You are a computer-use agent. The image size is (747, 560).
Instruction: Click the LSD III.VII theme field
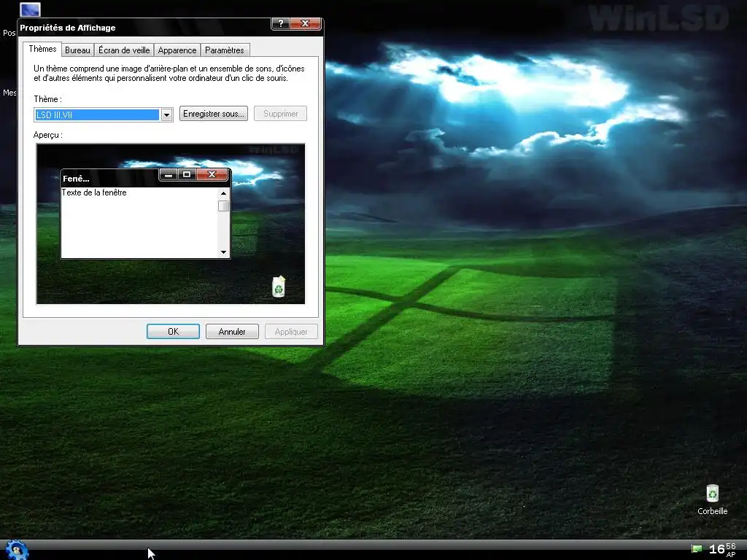(x=97, y=114)
